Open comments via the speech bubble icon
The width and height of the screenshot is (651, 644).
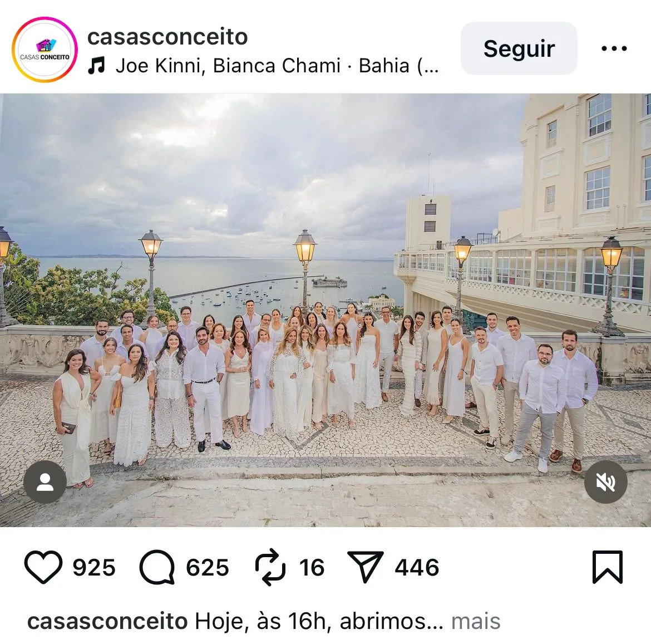click(157, 567)
